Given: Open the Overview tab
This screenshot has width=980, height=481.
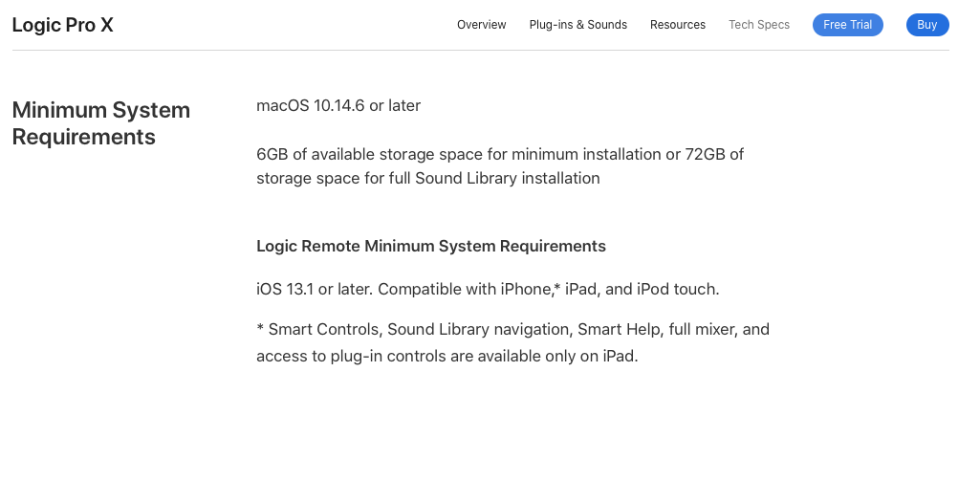Looking at the screenshot, I should coord(482,25).
